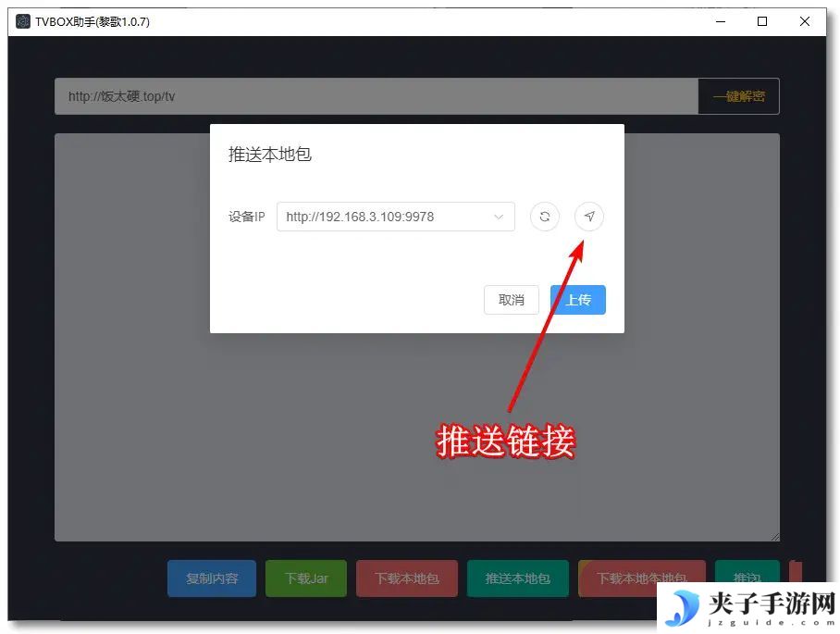Click the paper-plane push link icon

[x=588, y=217]
